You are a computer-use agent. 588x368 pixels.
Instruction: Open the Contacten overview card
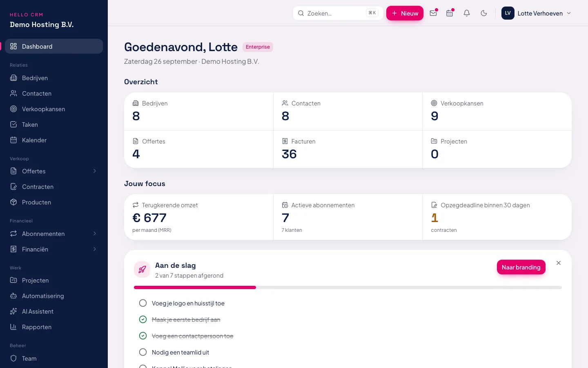tap(348, 111)
